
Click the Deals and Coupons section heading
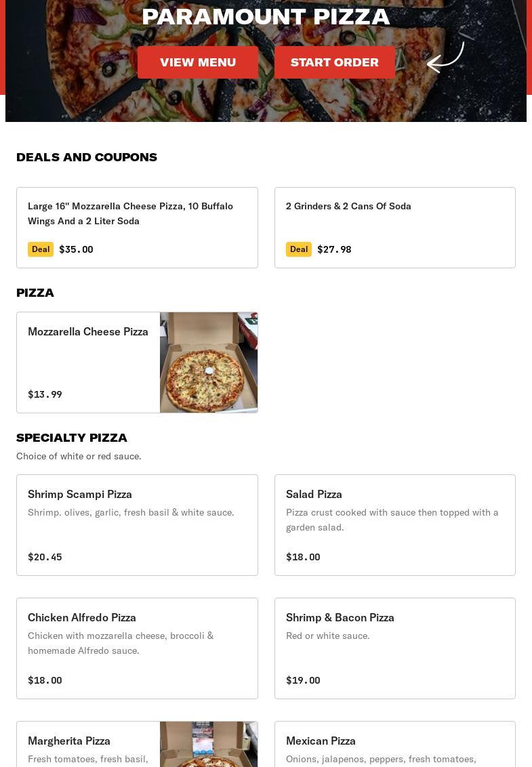point(87,157)
